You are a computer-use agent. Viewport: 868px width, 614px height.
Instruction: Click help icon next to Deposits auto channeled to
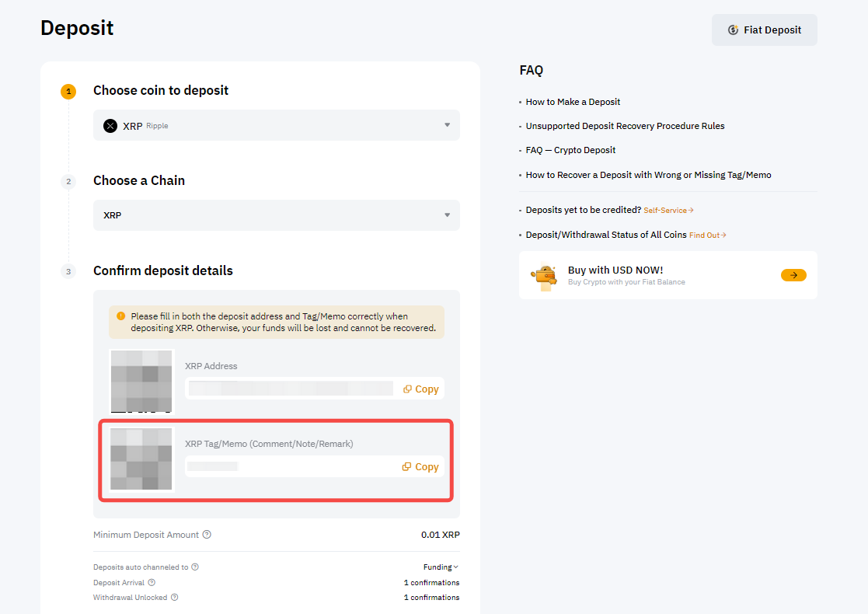[195, 567]
